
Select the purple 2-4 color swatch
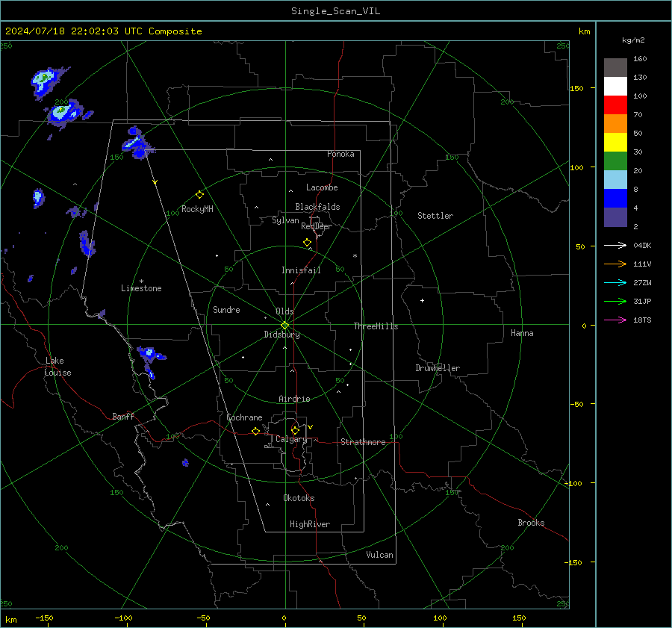click(615, 217)
